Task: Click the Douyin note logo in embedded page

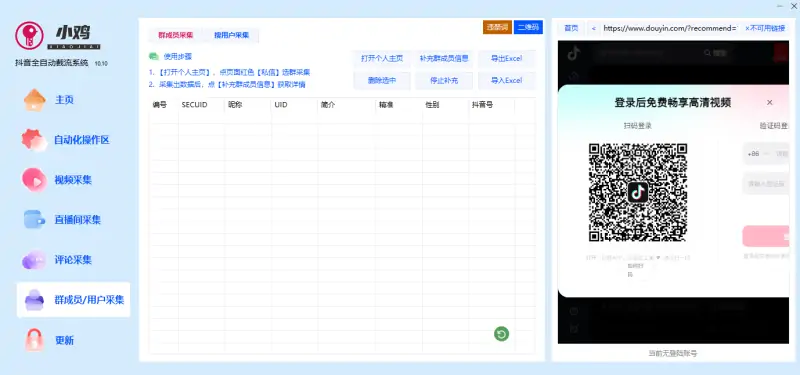Action: [574, 53]
